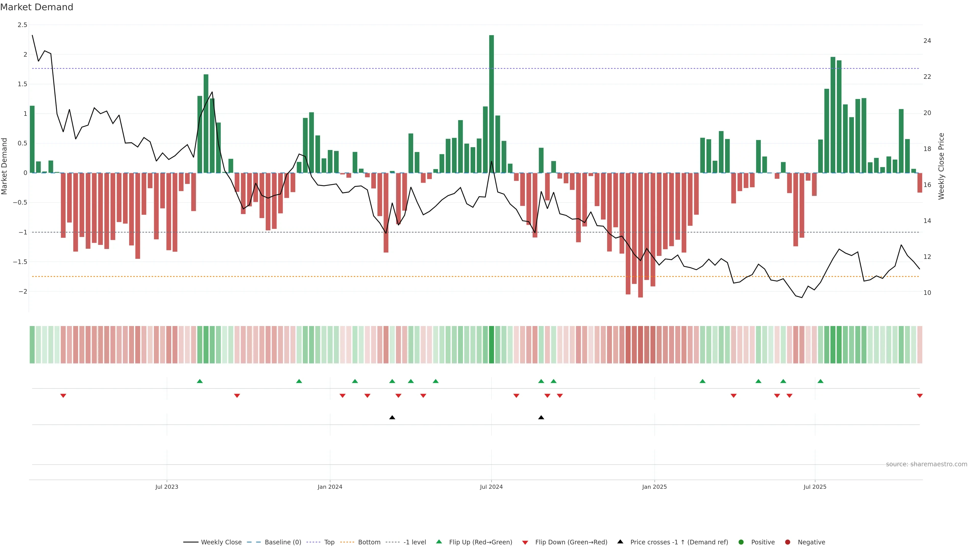Screen dimensions: 980x551
Task: Click the Market Demand chart title
Action: 36,7
